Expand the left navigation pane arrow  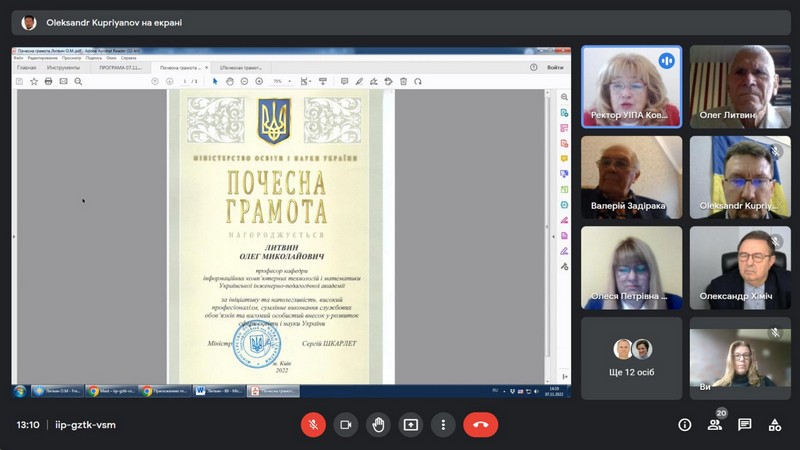(14, 237)
